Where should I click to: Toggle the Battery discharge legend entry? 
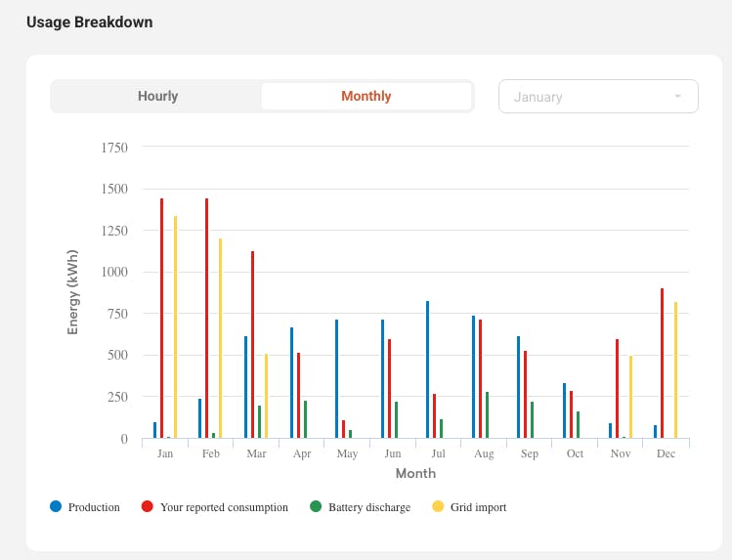click(368, 507)
